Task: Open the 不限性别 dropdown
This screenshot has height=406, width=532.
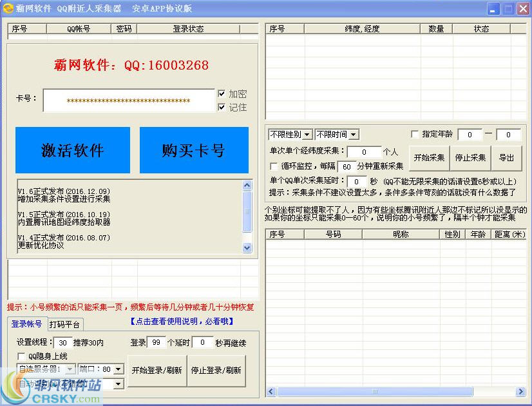Action: click(307, 135)
